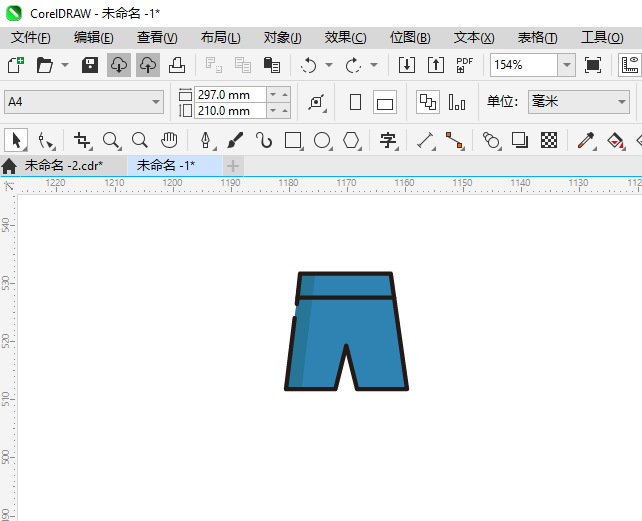Screen dimensions: 642x521
Task: Select the Ellipse tool
Action: tap(323, 140)
